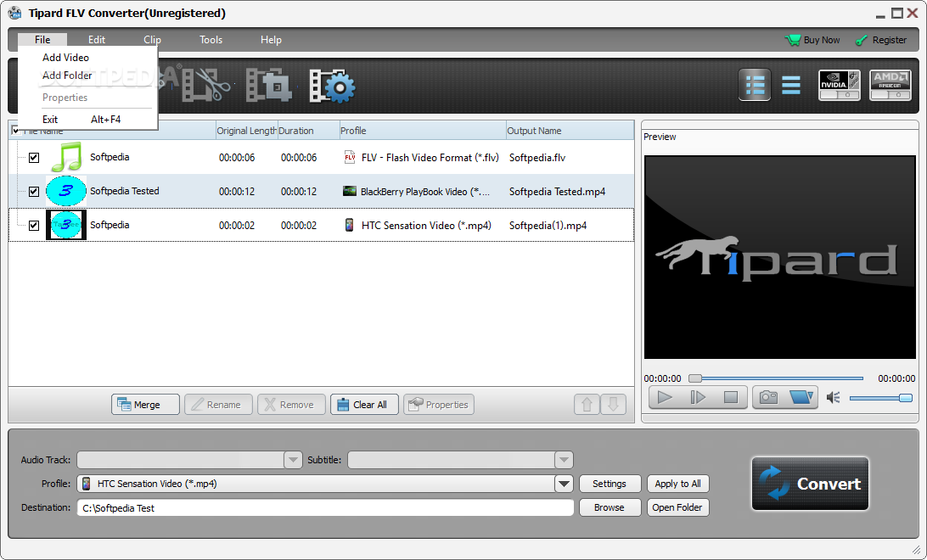Open the Clip (scissors) tool in toolbar
927x560 pixels.
tap(205, 87)
